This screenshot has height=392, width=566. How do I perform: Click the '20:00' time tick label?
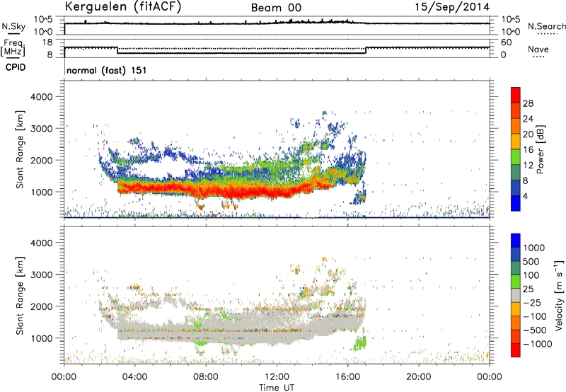coord(419,377)
